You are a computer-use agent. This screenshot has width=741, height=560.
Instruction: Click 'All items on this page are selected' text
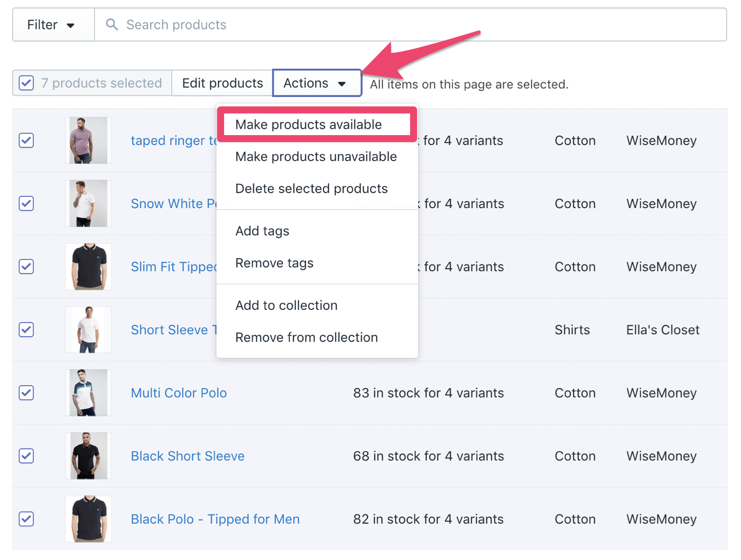[469, 84]
